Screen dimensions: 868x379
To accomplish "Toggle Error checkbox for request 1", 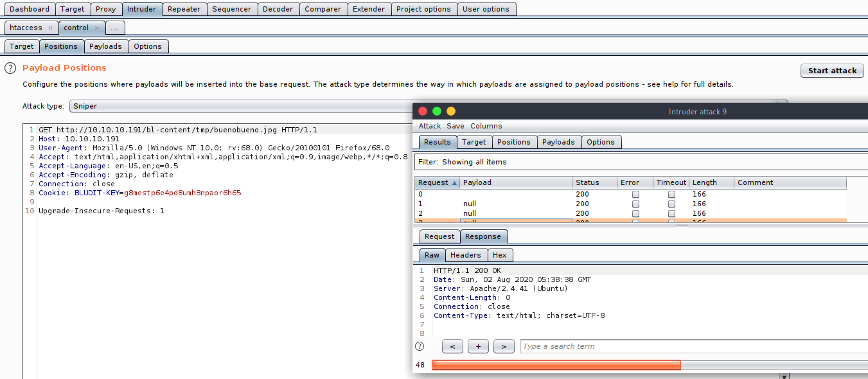I will click(635, 204).
